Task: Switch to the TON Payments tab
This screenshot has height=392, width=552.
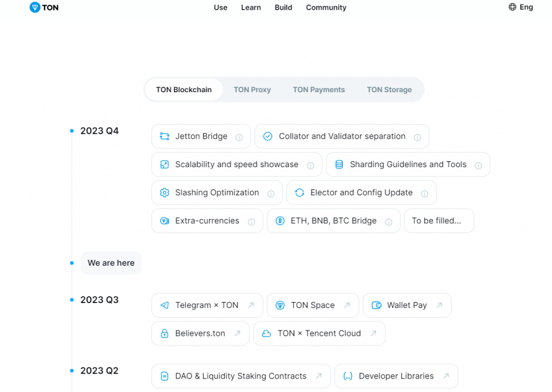Action: [x=319, y=90]
